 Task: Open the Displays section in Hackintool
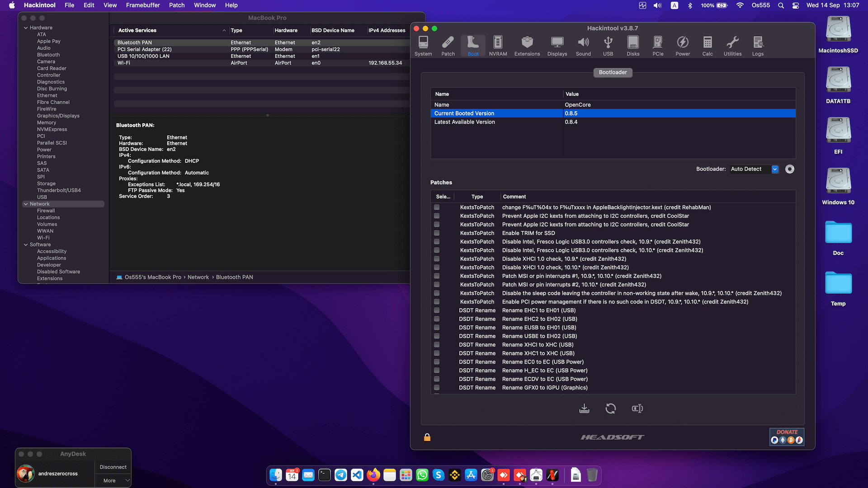click(557, 46)
